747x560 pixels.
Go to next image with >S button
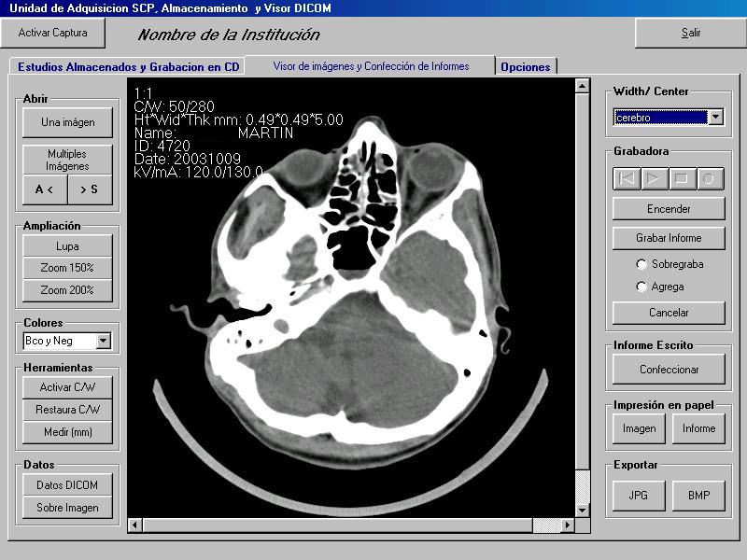pyautogui.click(x=90, y=189)
